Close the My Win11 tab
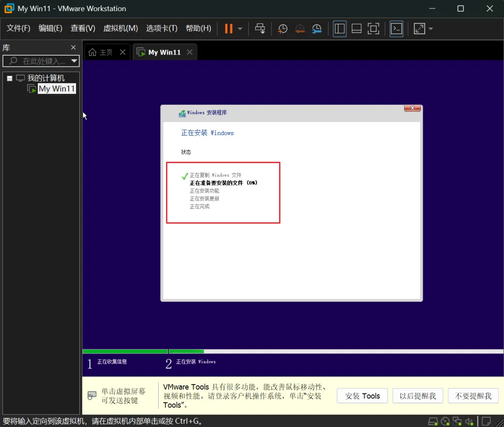 [x=189, y=52]
